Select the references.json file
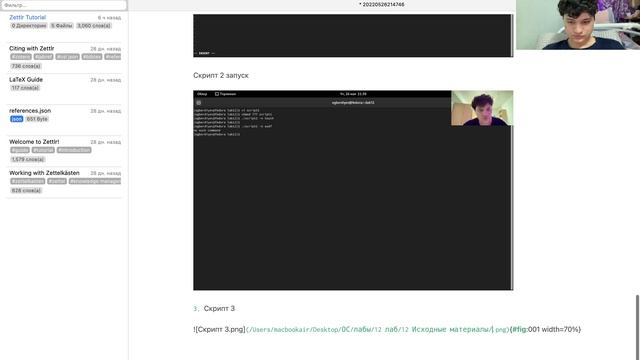This screenshot has width=640, height=360. click(30, 111)
